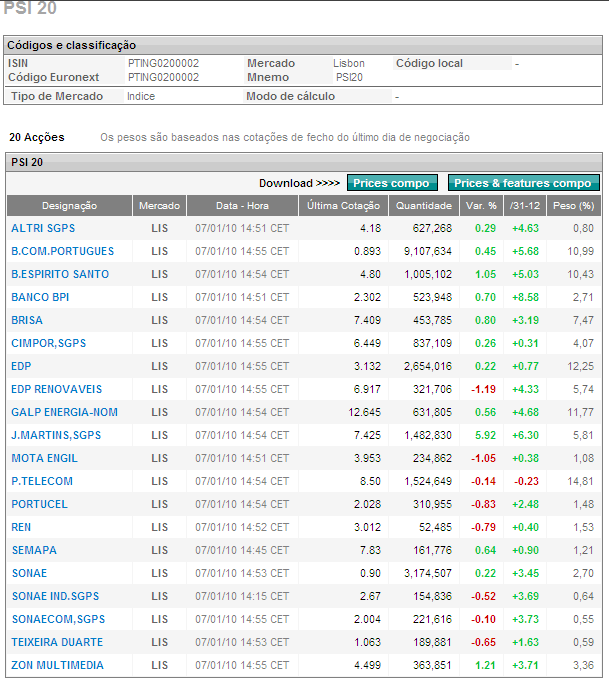Open the B.COM.PORTUGUES stock link

coord(63,251)
